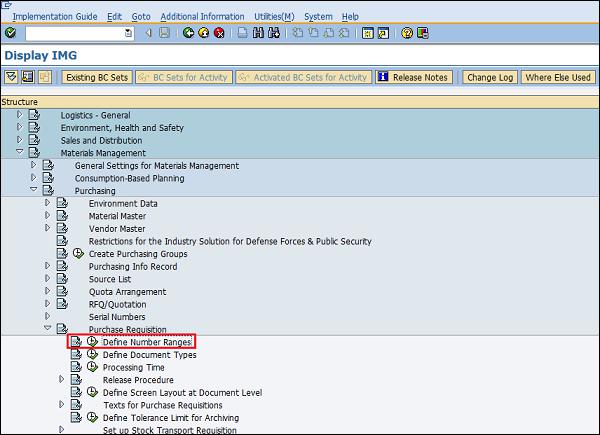
Task: Click the Release Notes button
Action: point(412,77)
